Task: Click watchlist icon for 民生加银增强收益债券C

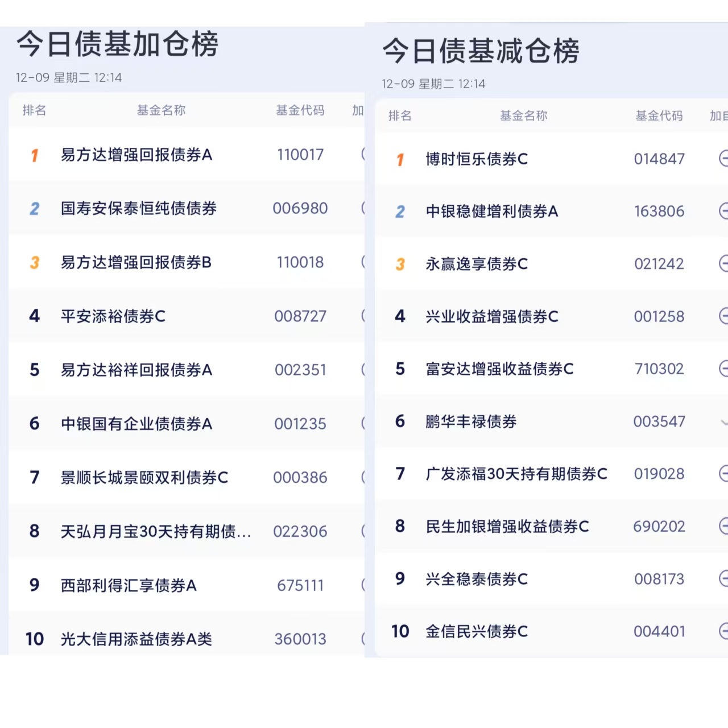Action: click(x=723, y=526)
